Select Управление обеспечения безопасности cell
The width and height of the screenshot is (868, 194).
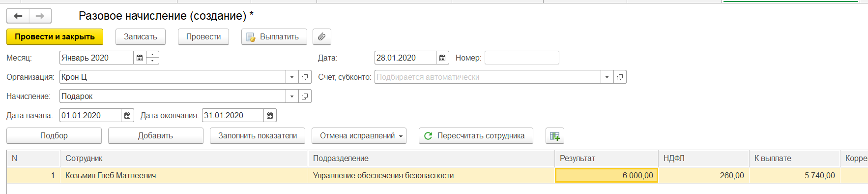tap(431, 176)
